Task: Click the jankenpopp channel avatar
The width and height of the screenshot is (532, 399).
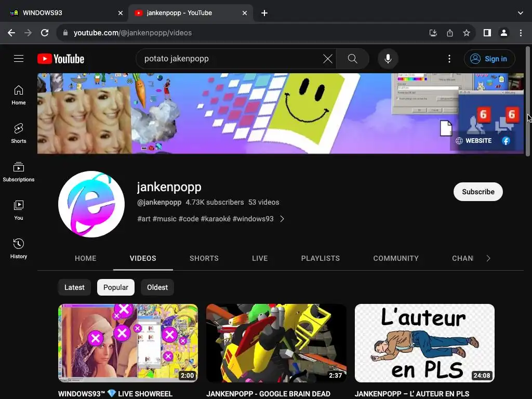Action: 91,204
